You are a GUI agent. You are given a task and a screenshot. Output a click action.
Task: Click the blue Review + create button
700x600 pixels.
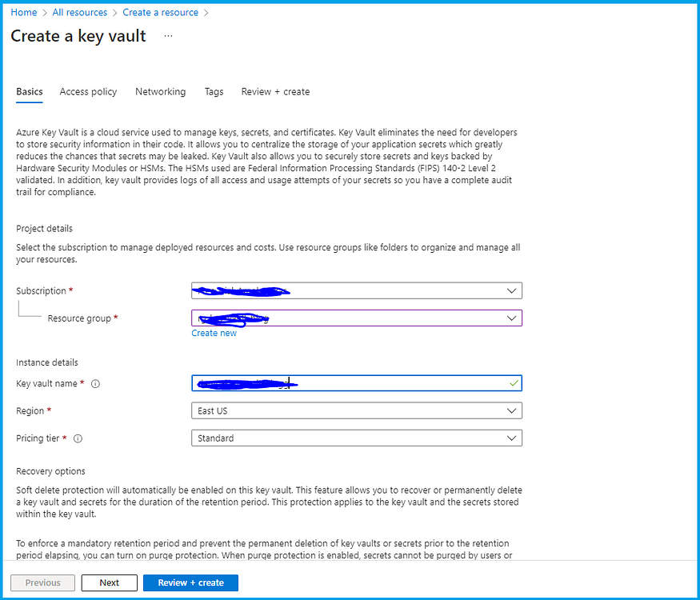tap(190, 582)
